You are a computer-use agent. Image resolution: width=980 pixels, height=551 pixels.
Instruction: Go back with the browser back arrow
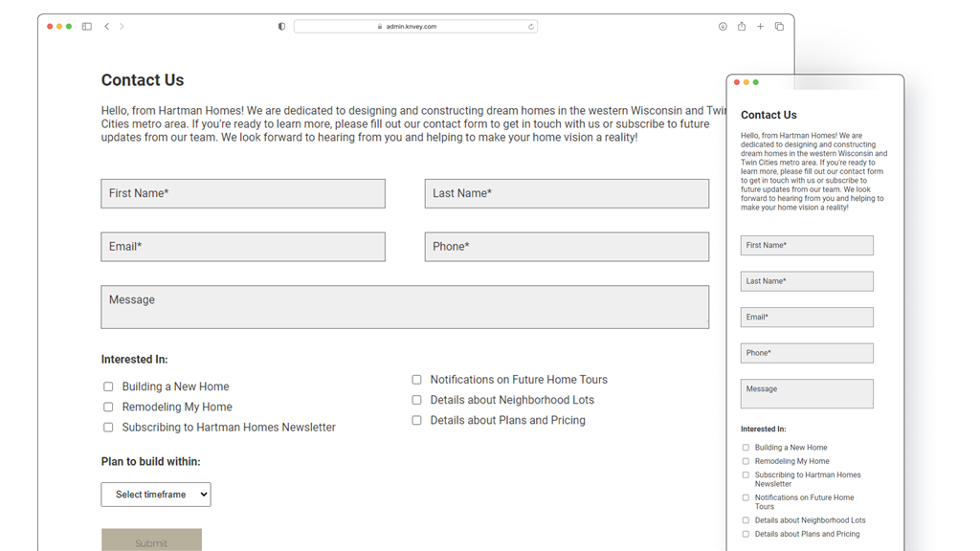107,26
